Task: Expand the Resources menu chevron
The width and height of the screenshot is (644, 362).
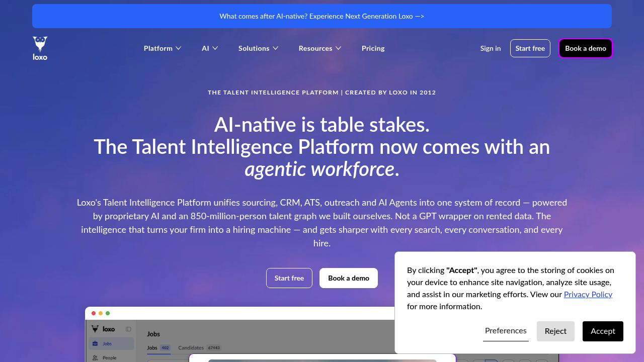Action: [339, 48]
